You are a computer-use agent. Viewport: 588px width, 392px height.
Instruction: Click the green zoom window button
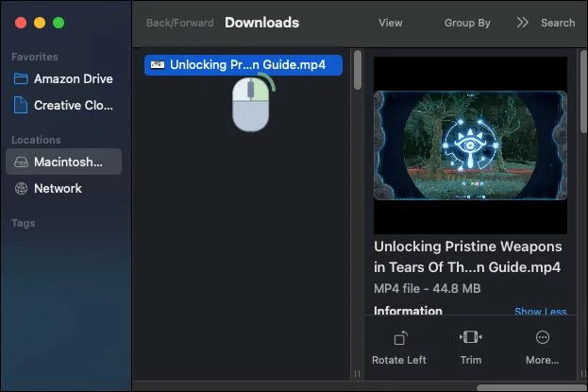click(59, 23)
